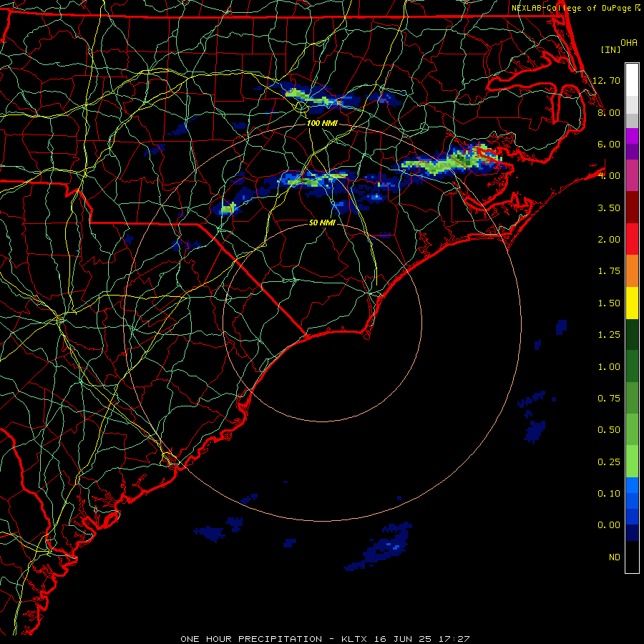Click the 0.50 legend value
Viewport: 644px width, 644px height.
click(609, 430)
